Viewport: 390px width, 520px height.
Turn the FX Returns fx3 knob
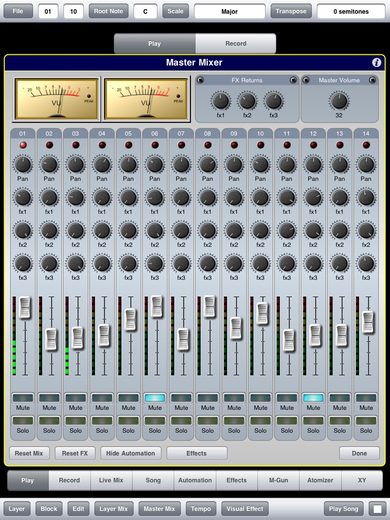[273, 101]
